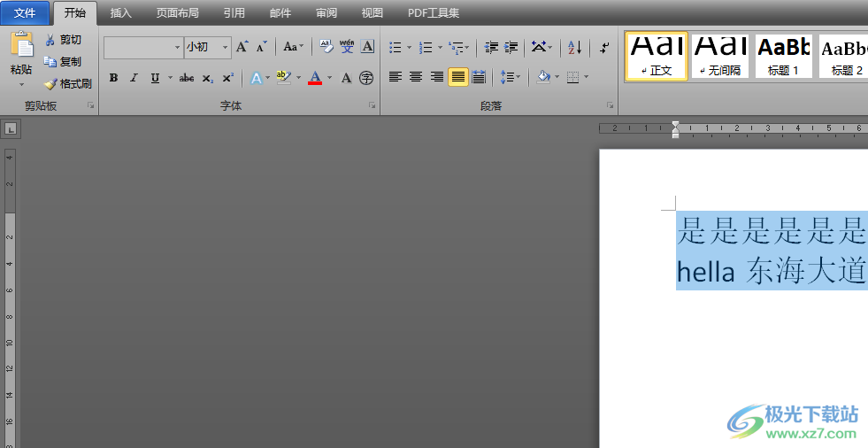Click Center alignment icon
The width and height of the screenshot is (868, 448).
416,77
